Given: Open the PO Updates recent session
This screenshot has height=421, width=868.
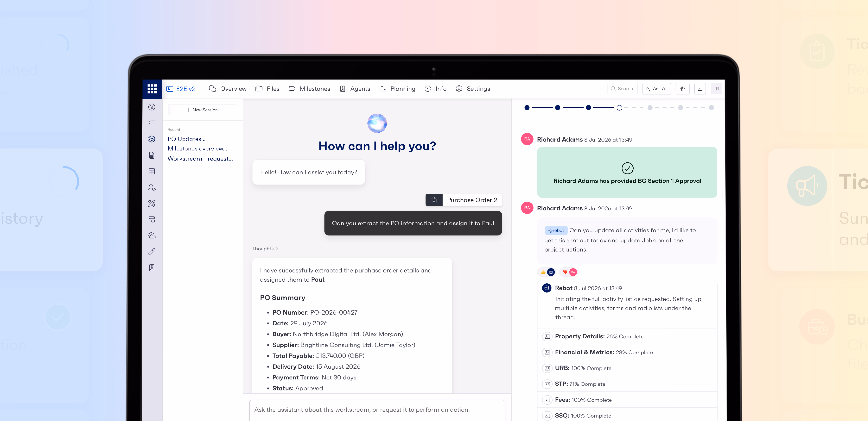Looking at the screenshot, I should pyautogui.click(x=187, y=139).
